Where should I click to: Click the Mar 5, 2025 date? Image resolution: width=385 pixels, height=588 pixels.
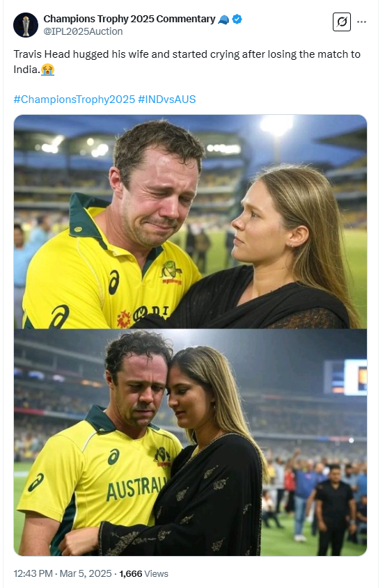86,574
